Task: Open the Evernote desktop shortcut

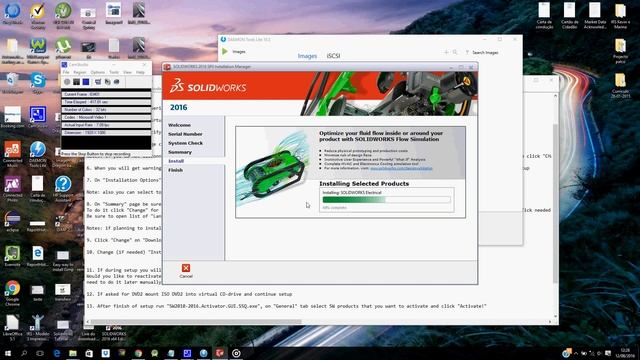Action: (12, 256)
